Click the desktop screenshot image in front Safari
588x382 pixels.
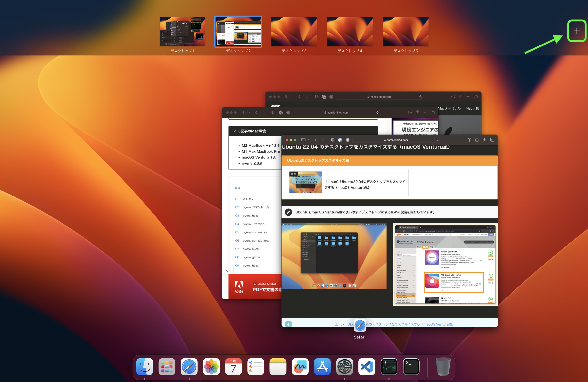pyautogui.click(x=334, y=256)
